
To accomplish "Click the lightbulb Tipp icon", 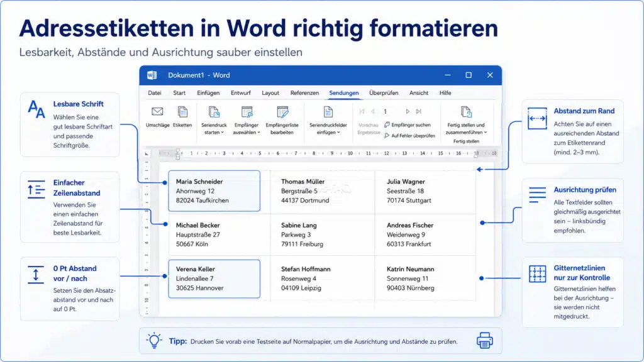I will (154, 341).
